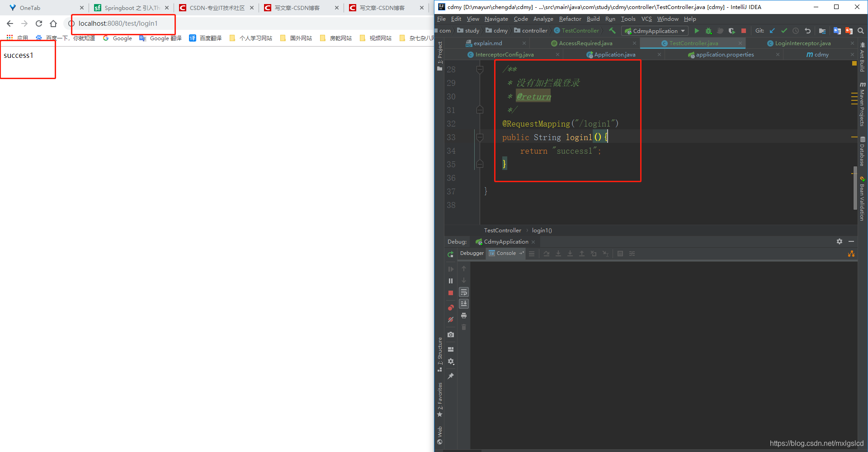
Task: Close the TestController.java tab
Action: point(740,43)
